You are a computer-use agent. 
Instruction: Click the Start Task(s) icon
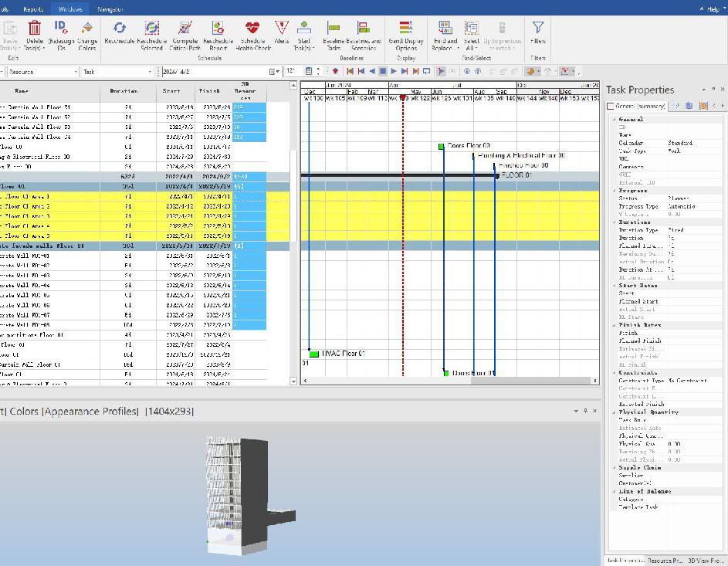pos(304,28)
